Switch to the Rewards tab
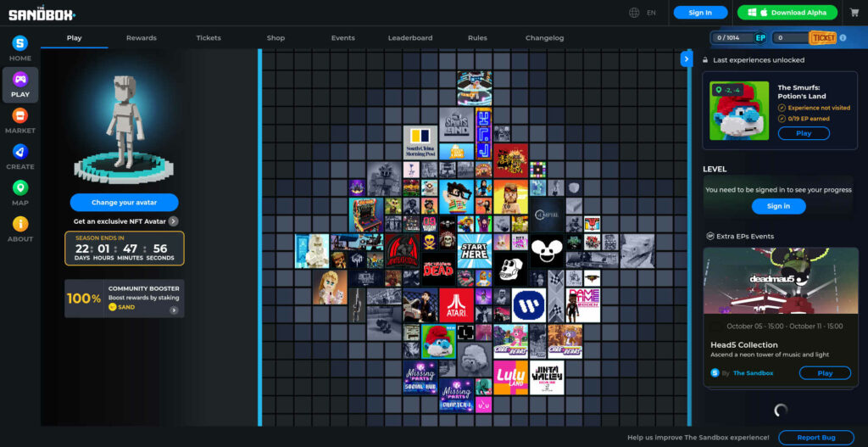868x447 pixels. click(x=142, y=37)
